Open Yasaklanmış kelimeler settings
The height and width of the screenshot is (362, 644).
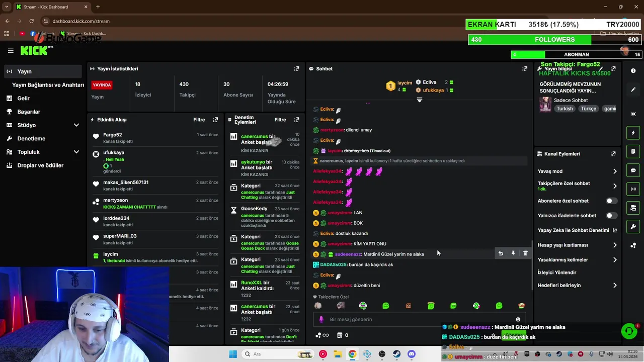click(x=577, y=260)
